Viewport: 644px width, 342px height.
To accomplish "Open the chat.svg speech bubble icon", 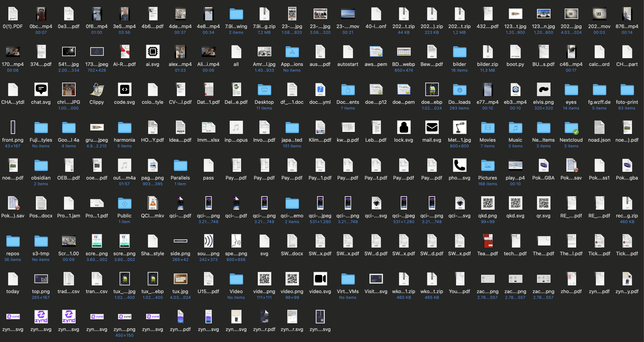I will [41, 90].
